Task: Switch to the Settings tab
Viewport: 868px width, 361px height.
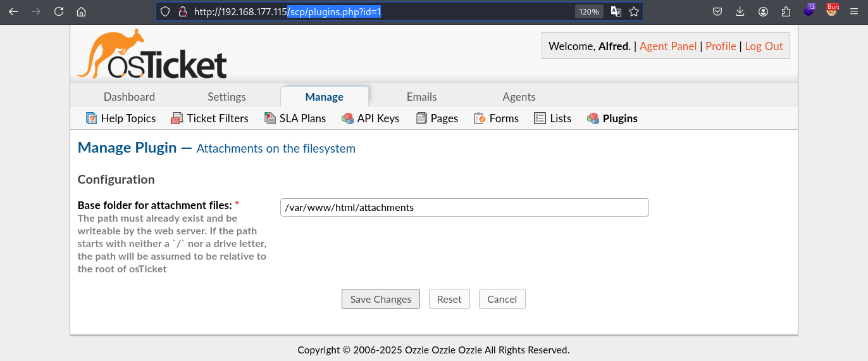Action: (226, 97)
